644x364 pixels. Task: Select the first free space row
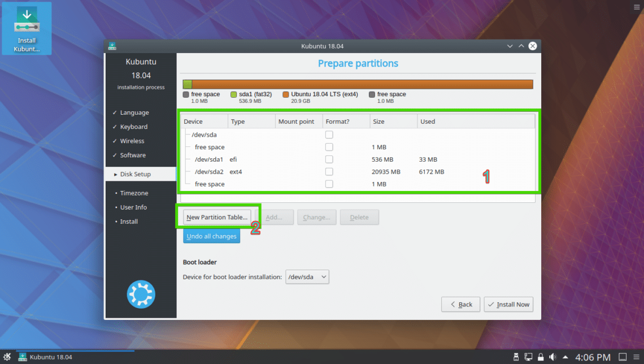point(358,147)
